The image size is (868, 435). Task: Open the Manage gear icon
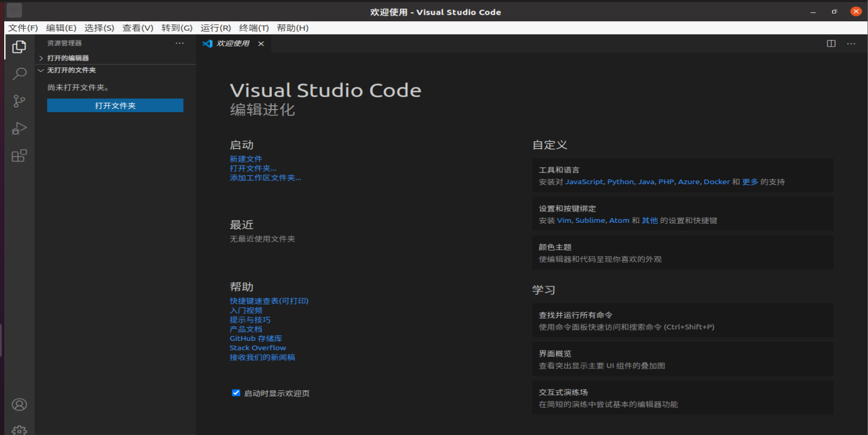point(19,430)
